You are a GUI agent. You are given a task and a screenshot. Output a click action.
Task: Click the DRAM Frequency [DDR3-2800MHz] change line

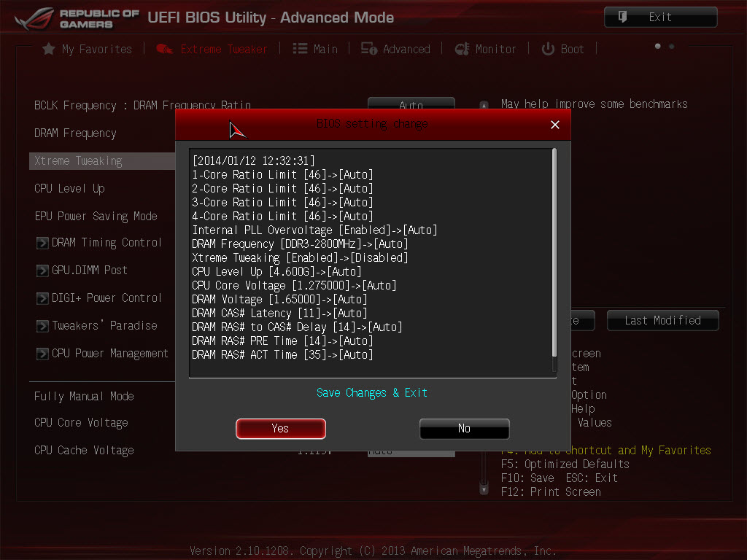point(300,244)
